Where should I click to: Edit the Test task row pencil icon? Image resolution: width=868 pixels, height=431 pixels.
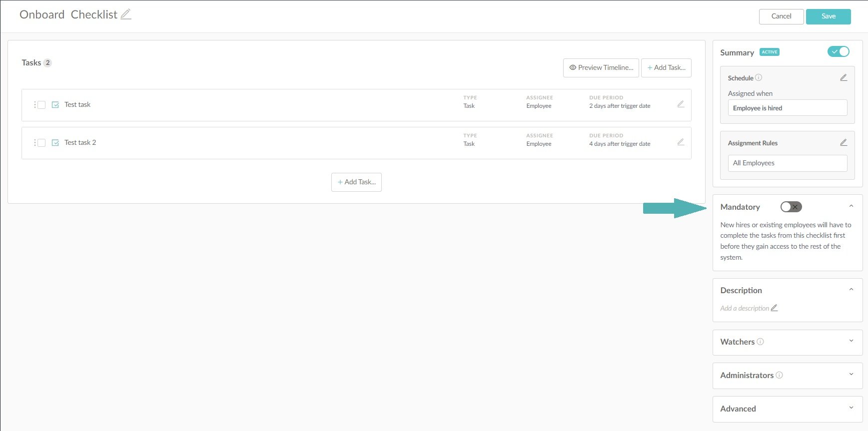[x=681, y=104]
